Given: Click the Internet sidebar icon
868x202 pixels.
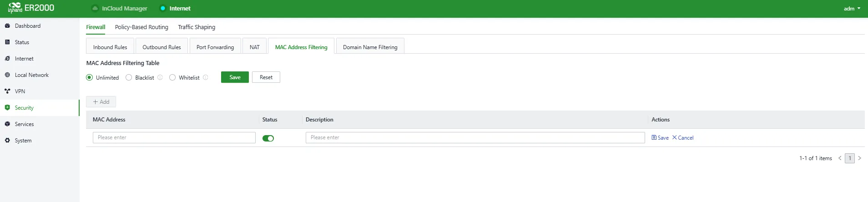Looking at the screenshot, I should click(7, 59).
